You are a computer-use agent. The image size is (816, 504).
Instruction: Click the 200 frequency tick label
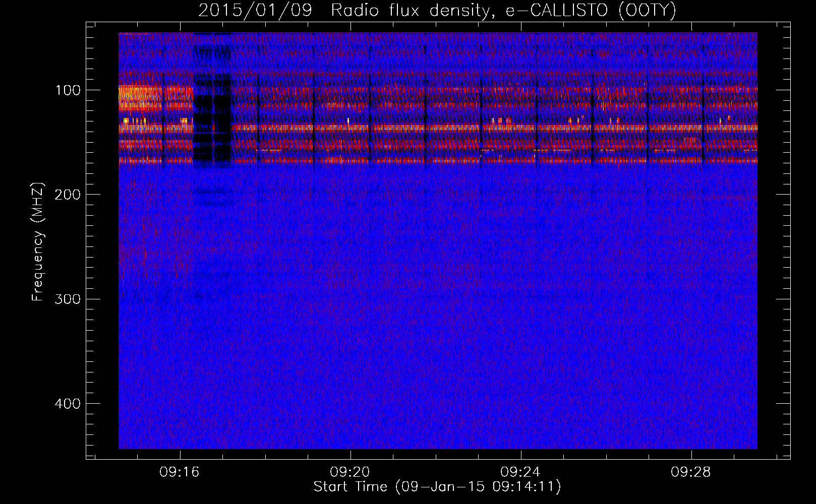[x=68, y=195]
